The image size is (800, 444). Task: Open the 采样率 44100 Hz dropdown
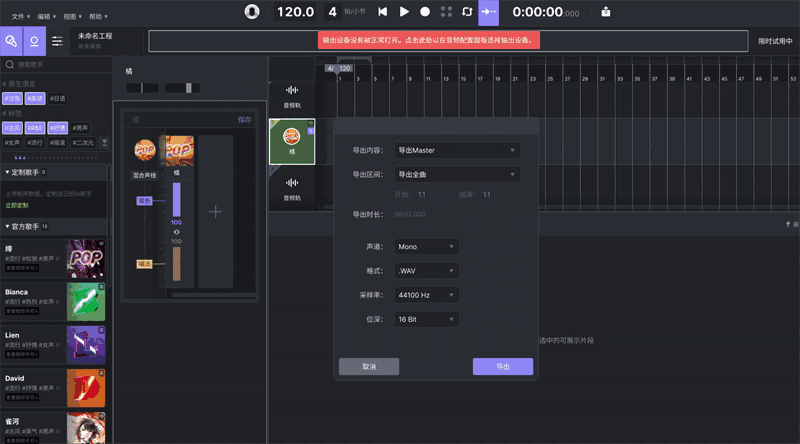tap(425, 295)
